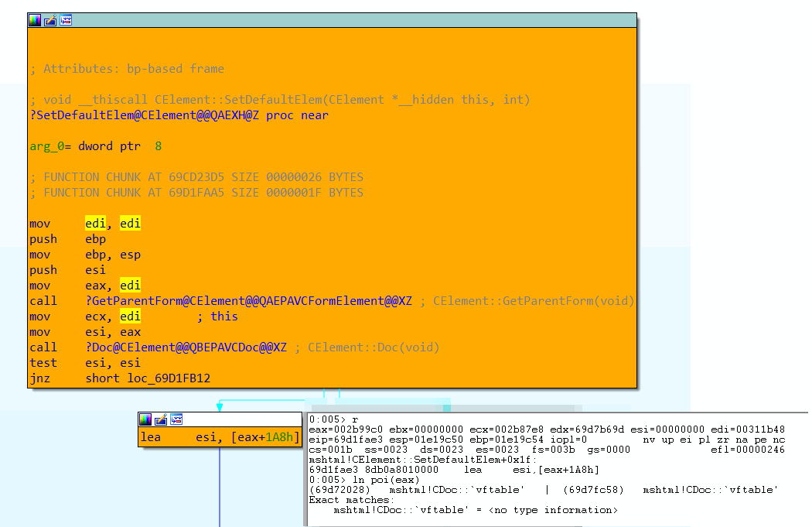
Task: Click the 'test esi, esi' instruction
Action: point(85,363)
